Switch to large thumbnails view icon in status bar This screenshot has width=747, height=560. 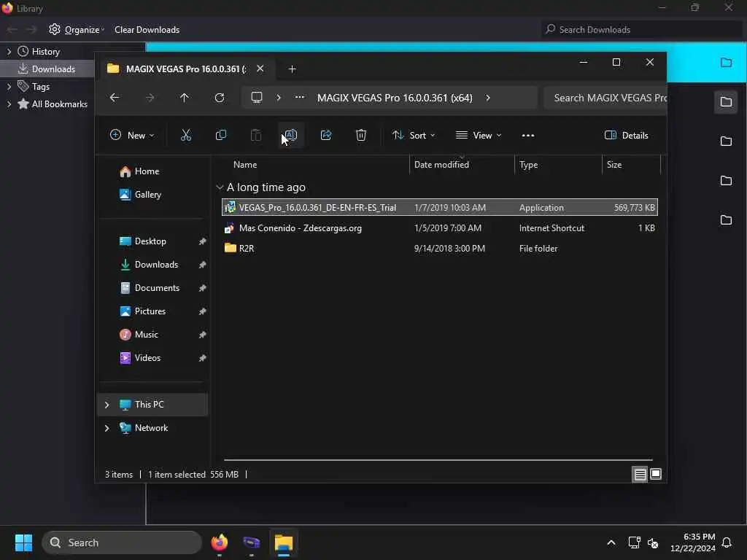(656, 474)
